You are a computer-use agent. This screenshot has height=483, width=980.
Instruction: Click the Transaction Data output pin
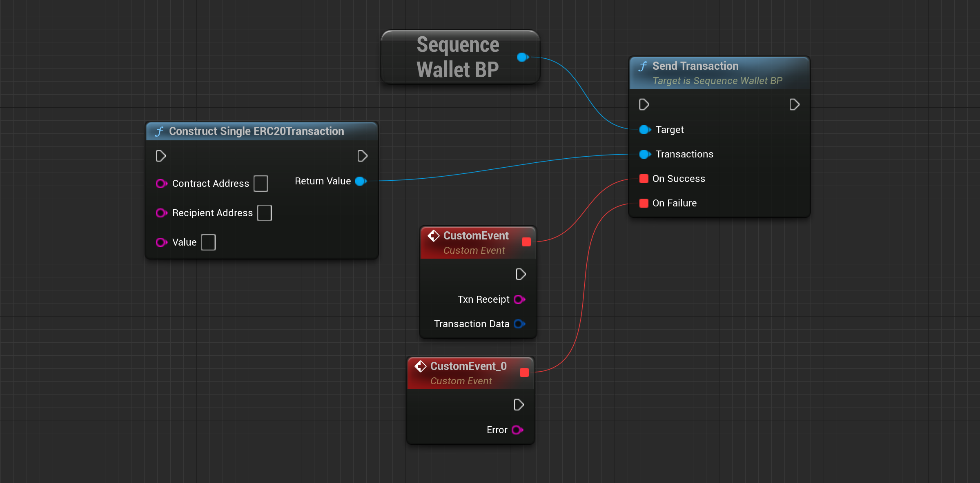tap(519, 324)
